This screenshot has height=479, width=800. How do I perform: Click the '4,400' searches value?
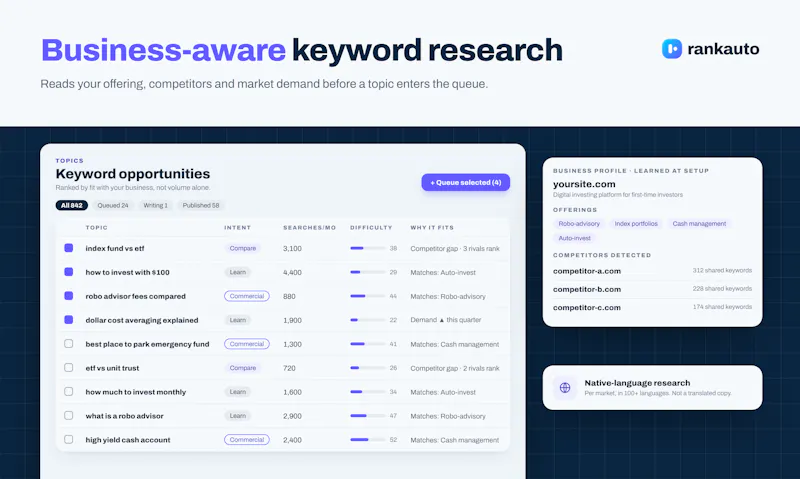click(x=292, y=272)
